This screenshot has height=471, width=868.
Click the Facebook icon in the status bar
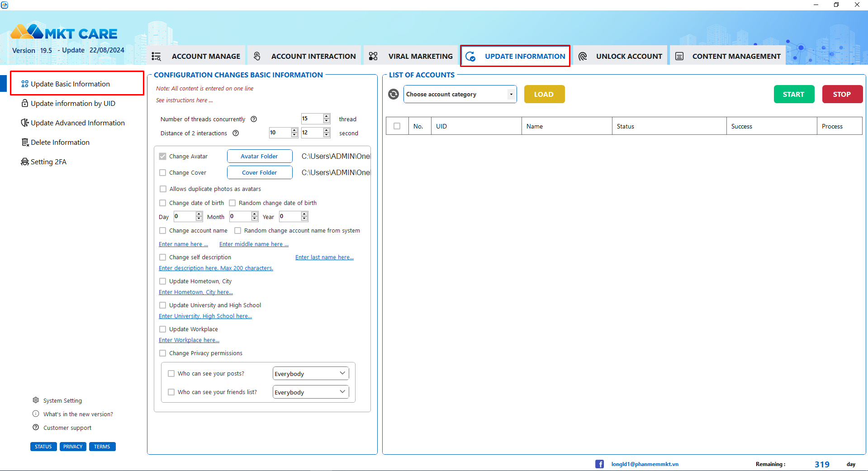click(x=599, y=464)
